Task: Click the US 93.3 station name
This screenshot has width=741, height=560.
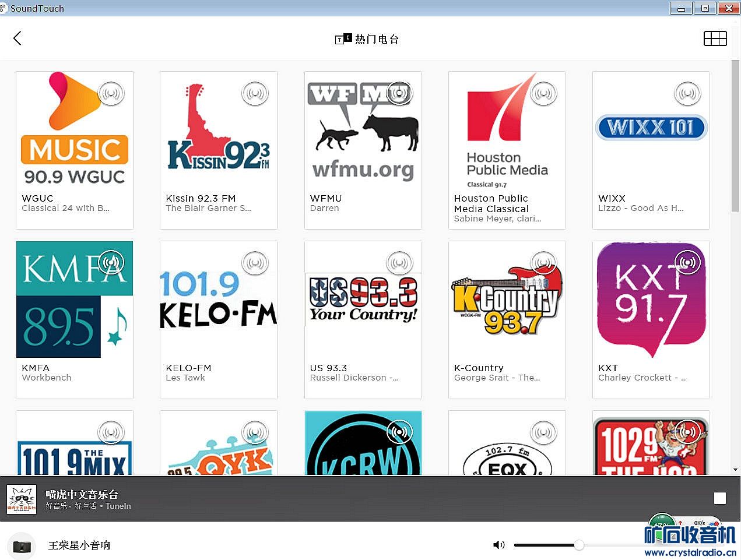Action: (x=328, y=368)
